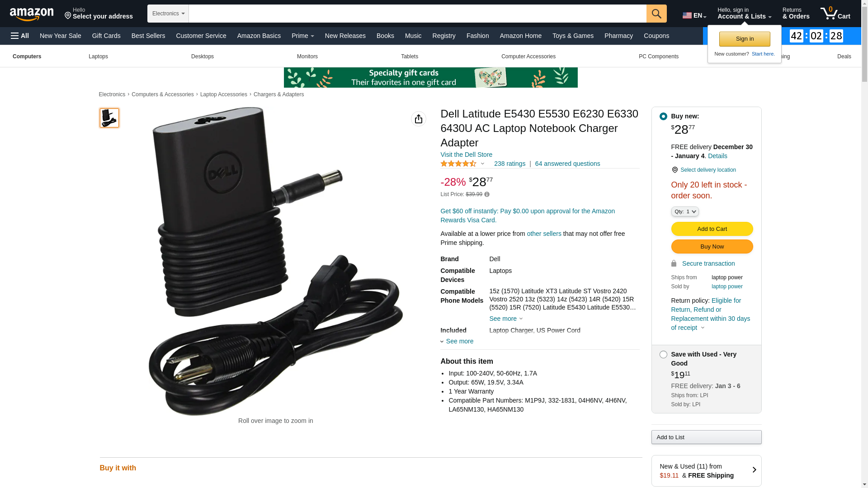This screenshot has height=488, width=868.
Task: Click the share icon on product image
Action: pyautogui.click(x=419, y=119)
